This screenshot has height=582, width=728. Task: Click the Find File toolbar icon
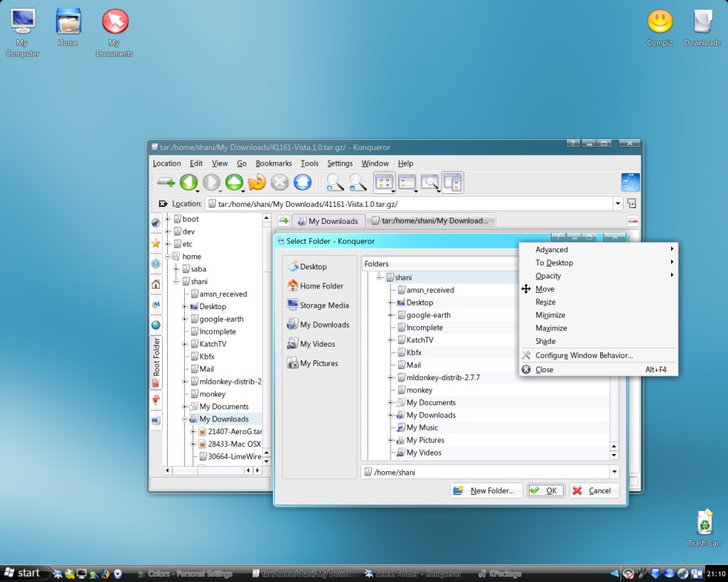point(430,183)
